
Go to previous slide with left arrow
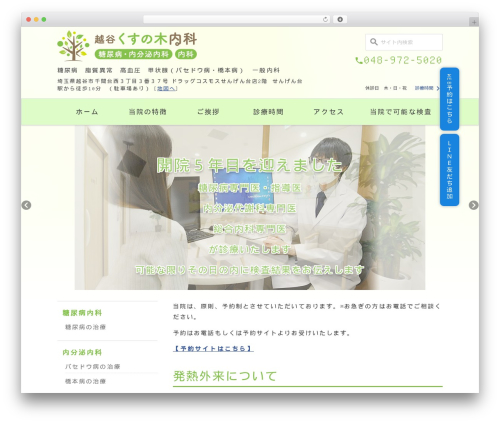26,205
